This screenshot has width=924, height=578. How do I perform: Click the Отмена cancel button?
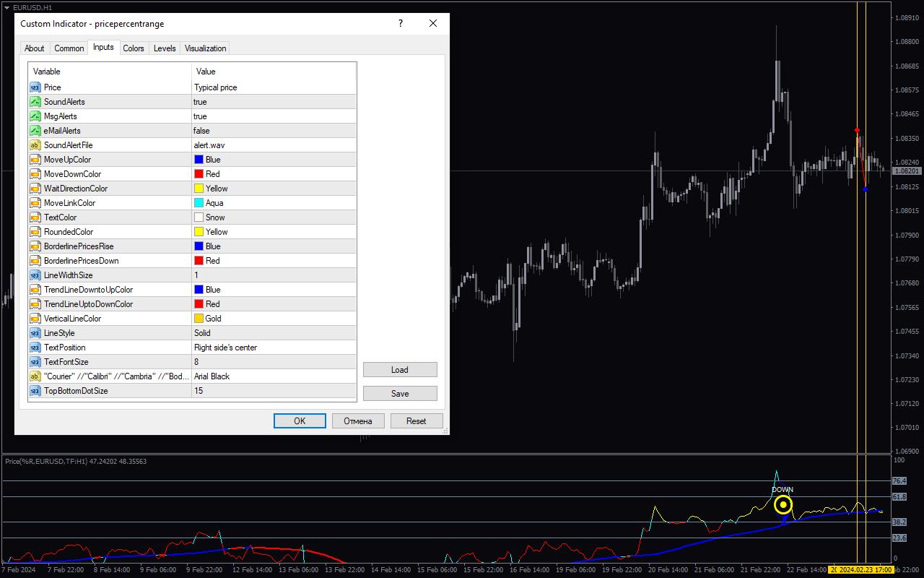tap(358, 420)
